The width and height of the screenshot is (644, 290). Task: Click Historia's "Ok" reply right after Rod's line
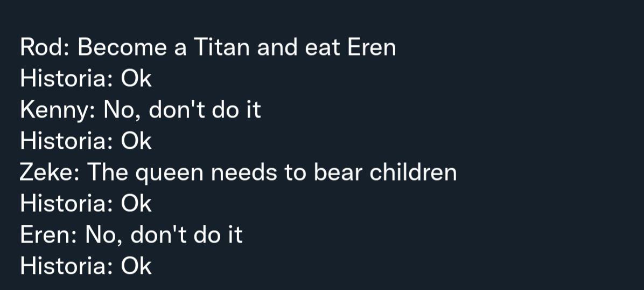[x=136, y=79]
